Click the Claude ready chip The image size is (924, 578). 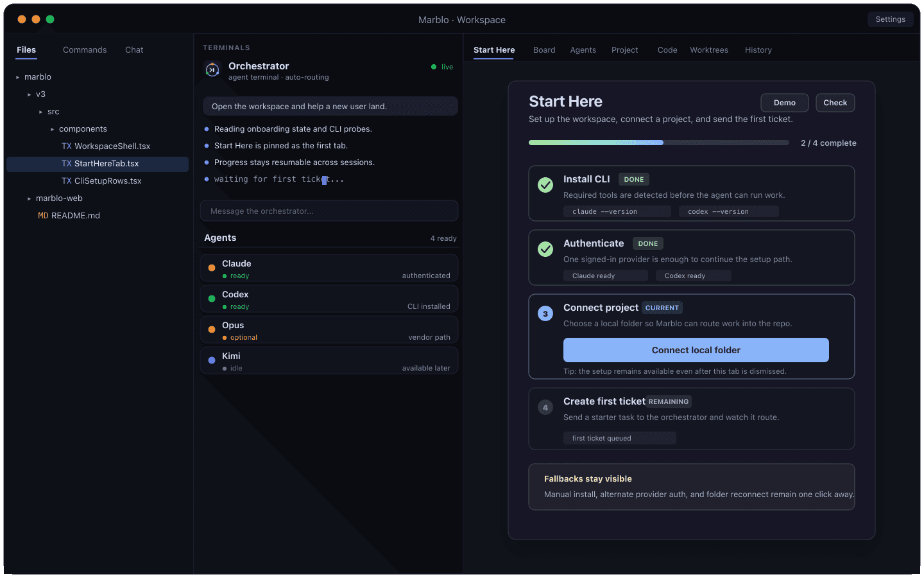(606, 276)
